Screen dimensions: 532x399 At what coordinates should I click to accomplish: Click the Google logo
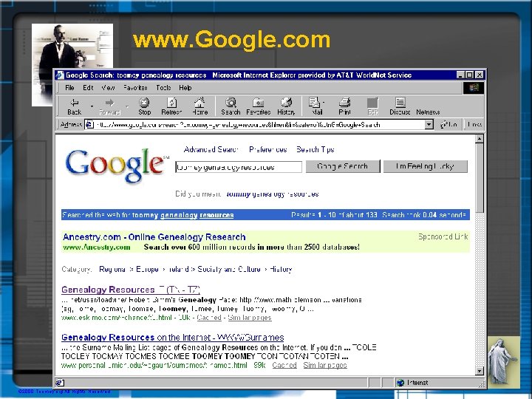(116, 166)
